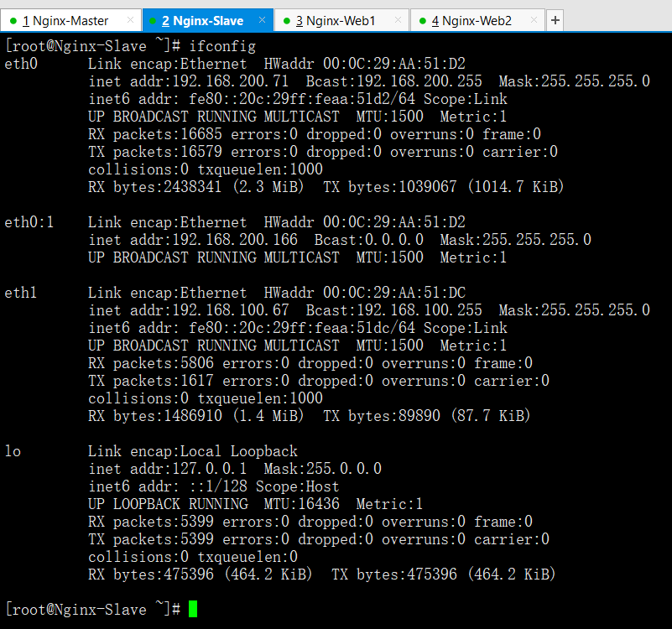Click the green status dot on Nginx-Web2 tab
Viewport: 672px width, 629px height.
[x=423, y=21]
